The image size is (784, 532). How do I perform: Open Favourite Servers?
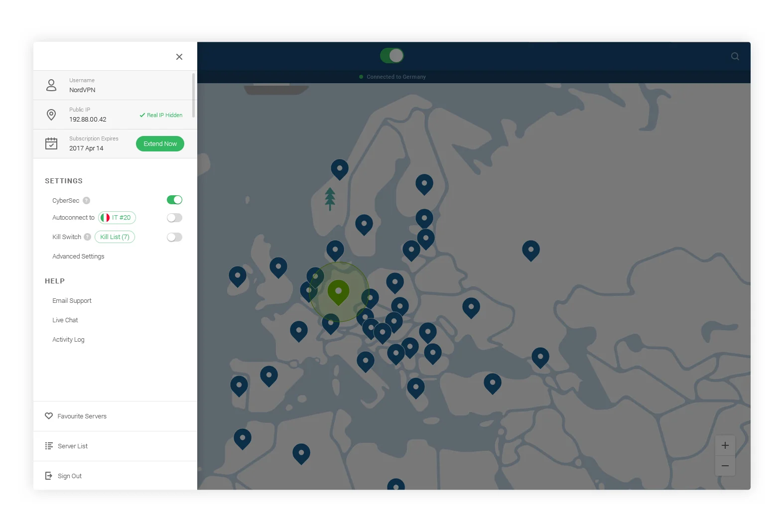115,416
